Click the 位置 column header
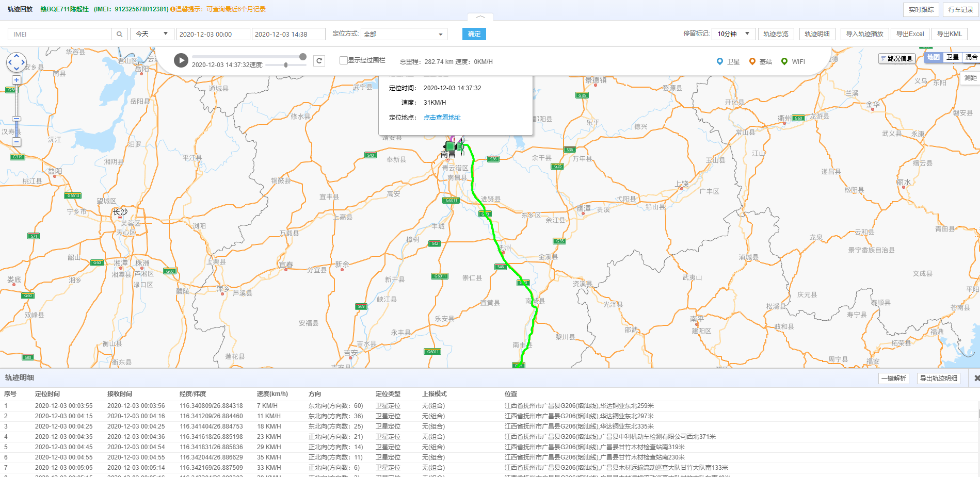The width and height of the screenshot is (980, 477). [511, 394]
